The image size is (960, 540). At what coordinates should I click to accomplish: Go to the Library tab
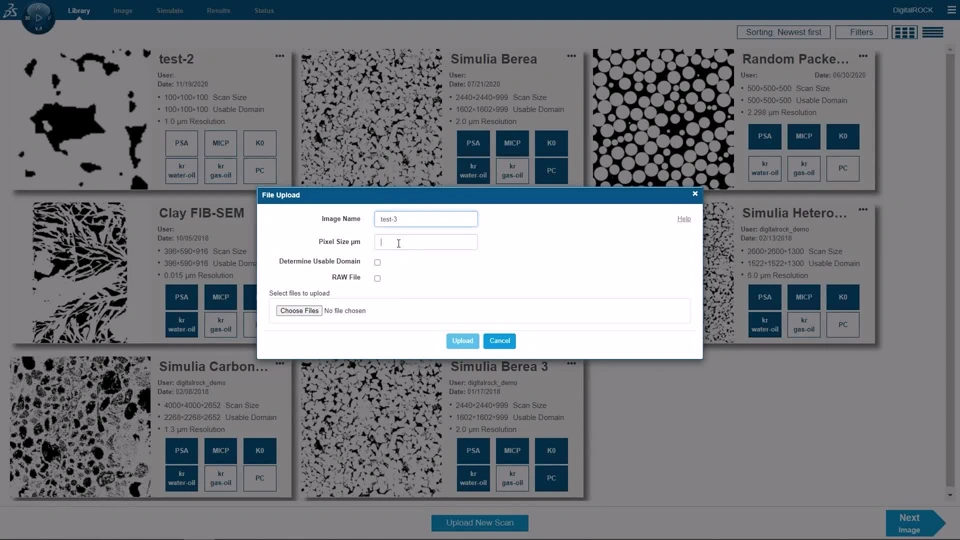coord(79,10)
